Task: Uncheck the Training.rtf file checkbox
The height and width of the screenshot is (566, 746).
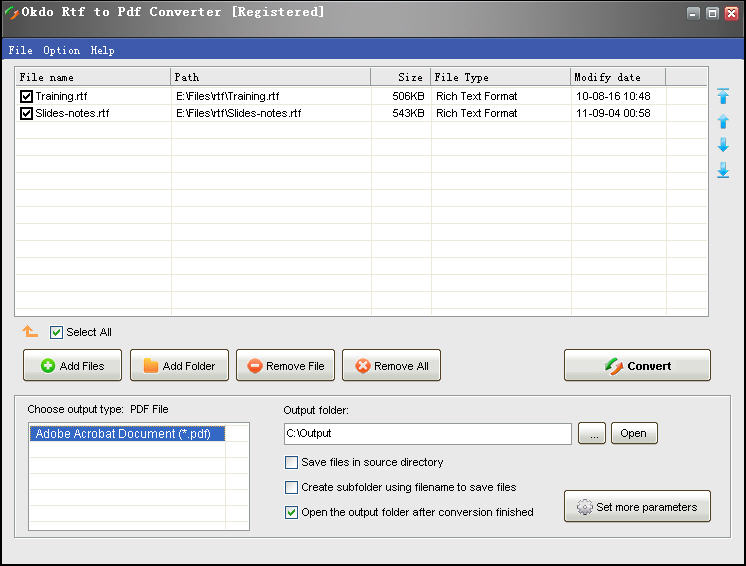Action: coord(26,97)
